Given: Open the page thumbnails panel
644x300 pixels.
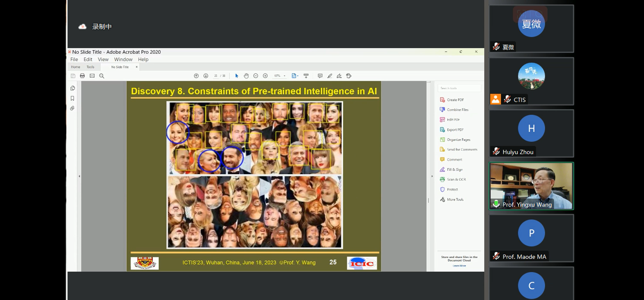Looking at the screenshot, I should (x=72, y=88).
